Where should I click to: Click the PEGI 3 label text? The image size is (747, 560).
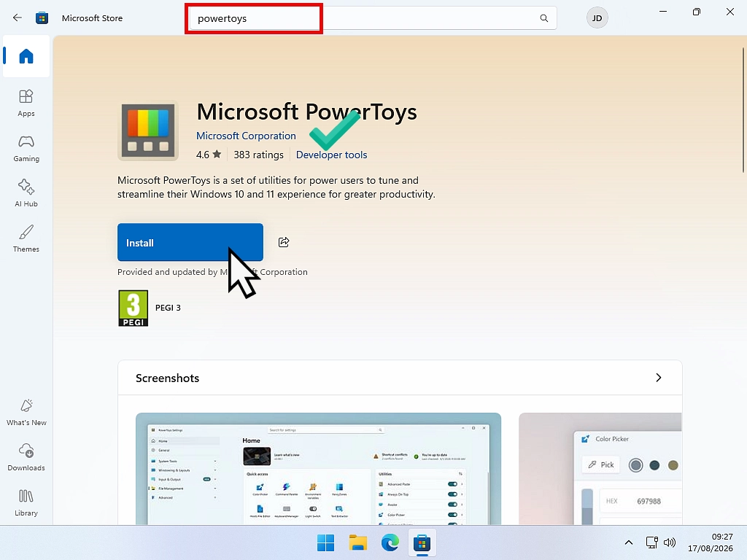tap(169, 308)
